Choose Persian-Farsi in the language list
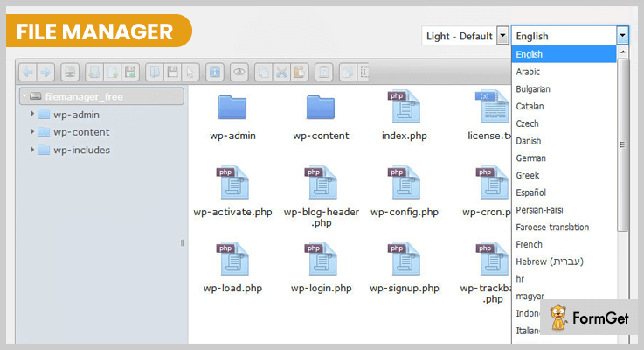644x350 pixels. pos(564,210)
